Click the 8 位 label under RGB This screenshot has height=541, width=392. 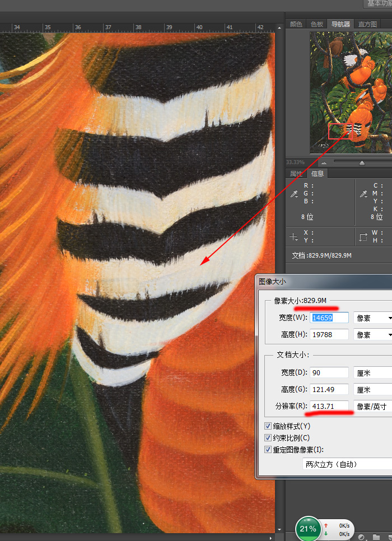307,217
